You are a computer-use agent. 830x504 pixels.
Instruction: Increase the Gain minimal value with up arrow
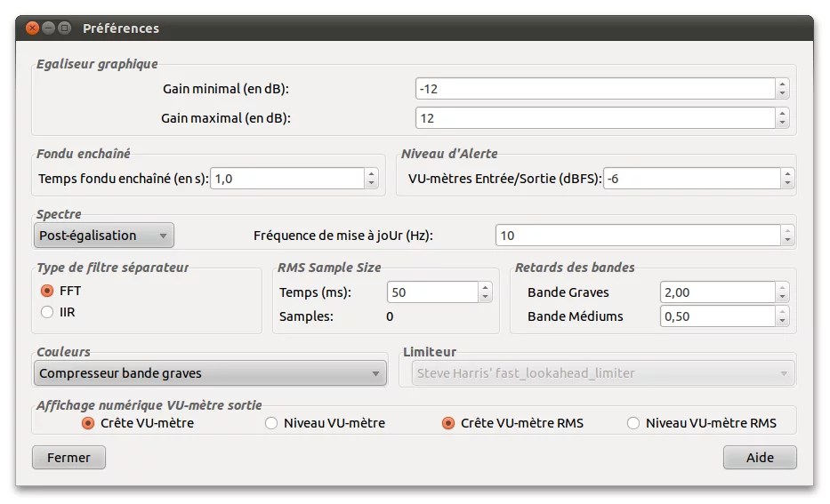pos(782,84)
